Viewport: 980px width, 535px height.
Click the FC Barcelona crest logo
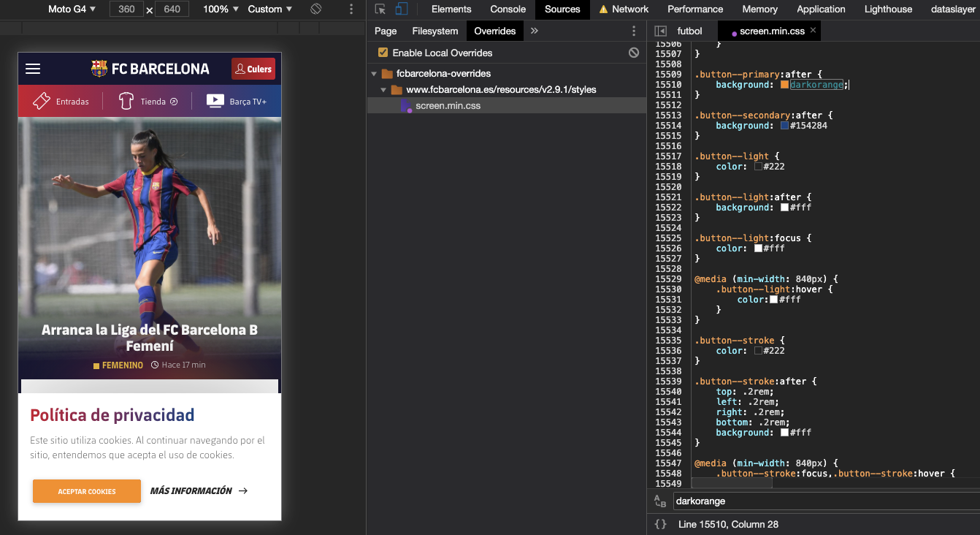(x=99, y=69)
